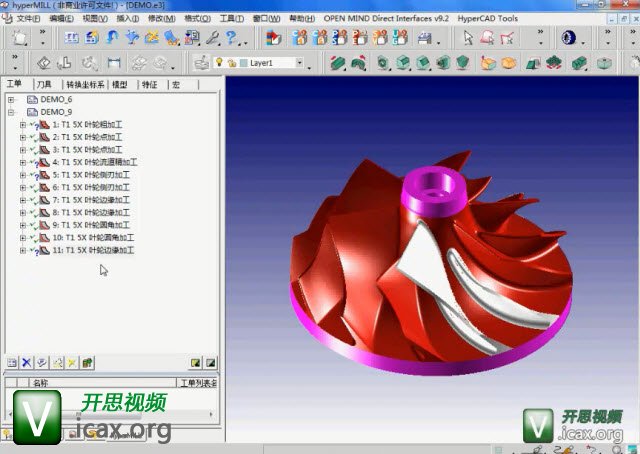
Task: Click the blue X delete icon in job panel
Action: click(x=27, y=362)
